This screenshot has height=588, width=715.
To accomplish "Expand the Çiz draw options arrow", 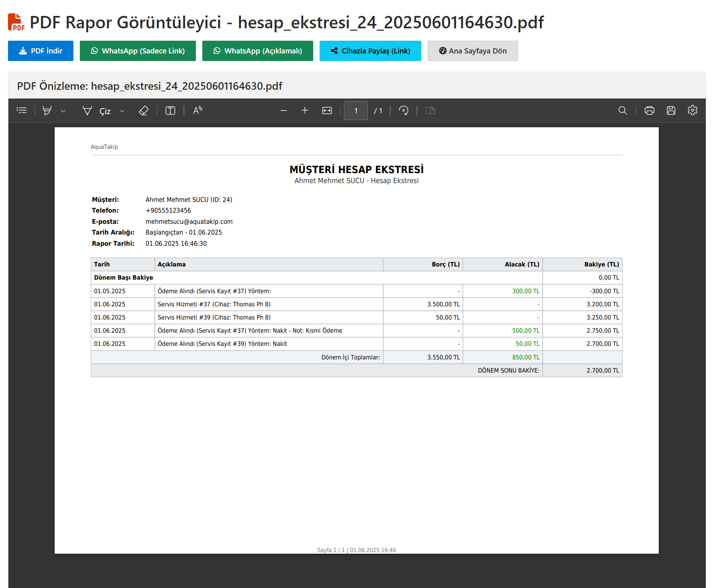I will (122, 111).
